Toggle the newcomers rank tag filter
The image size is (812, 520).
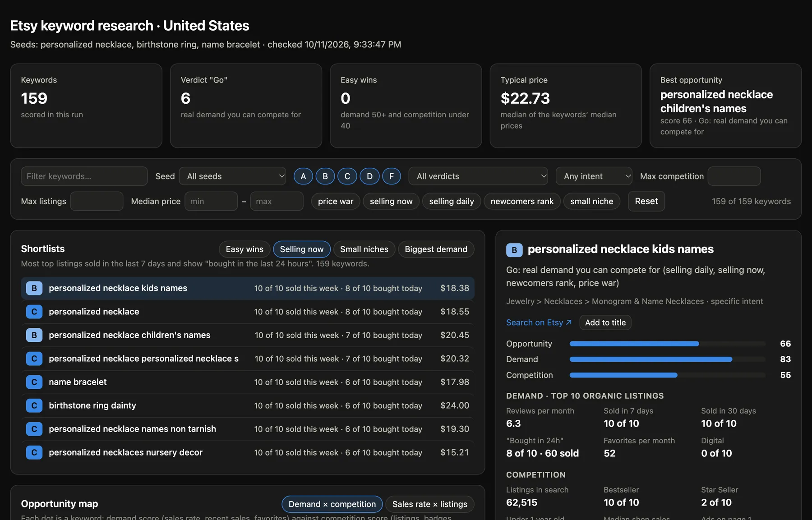(522, 201)
